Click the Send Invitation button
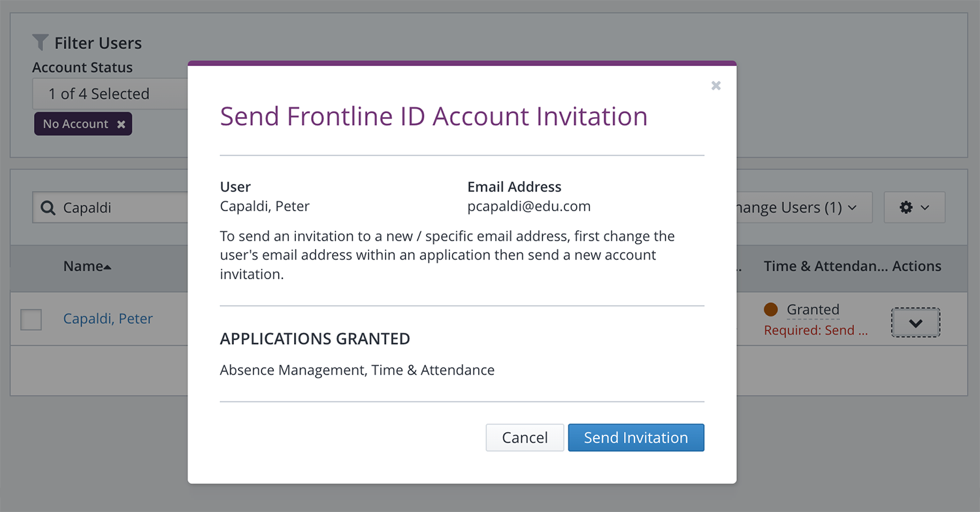 point(636,437)
